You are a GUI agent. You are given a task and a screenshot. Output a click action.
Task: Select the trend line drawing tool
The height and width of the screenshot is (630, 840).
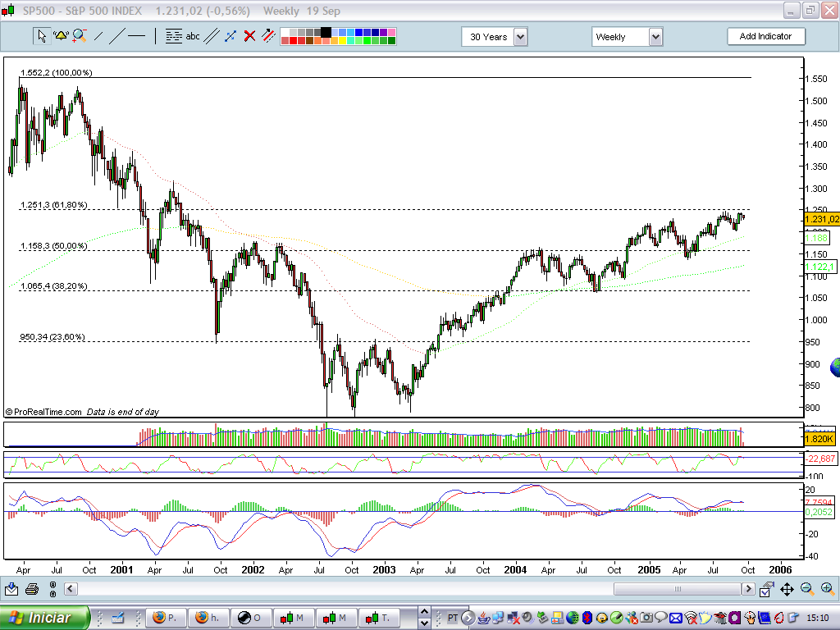pos(116,36)
